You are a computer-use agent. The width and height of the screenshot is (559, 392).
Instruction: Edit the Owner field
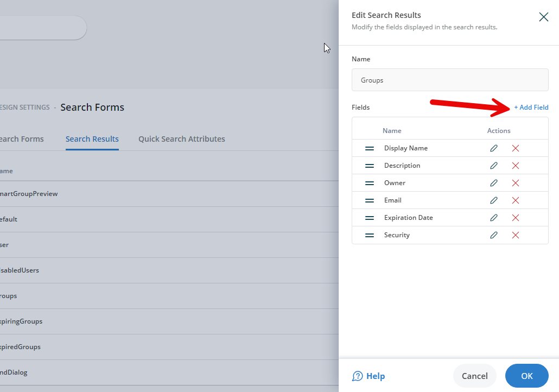(494, 182)
